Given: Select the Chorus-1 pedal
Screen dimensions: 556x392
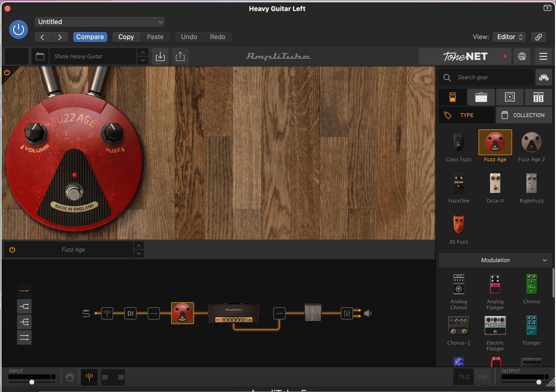Looking at the screenshot, I should click(x=459, y=330).
